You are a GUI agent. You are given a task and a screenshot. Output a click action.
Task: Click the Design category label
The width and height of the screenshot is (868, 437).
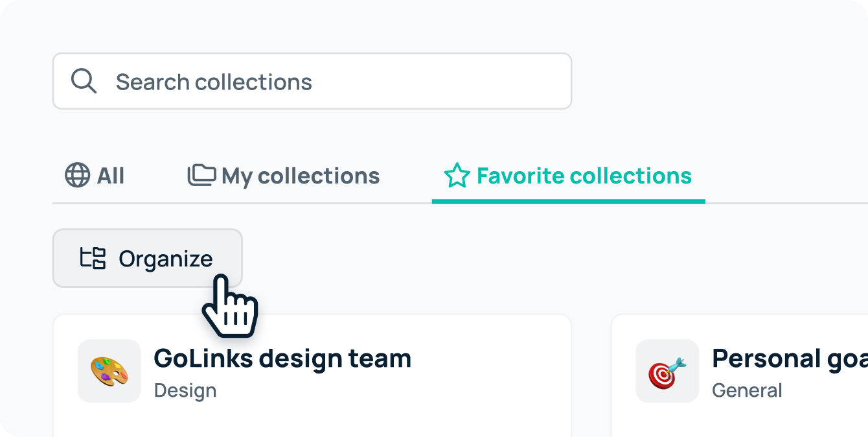point(185,390)
